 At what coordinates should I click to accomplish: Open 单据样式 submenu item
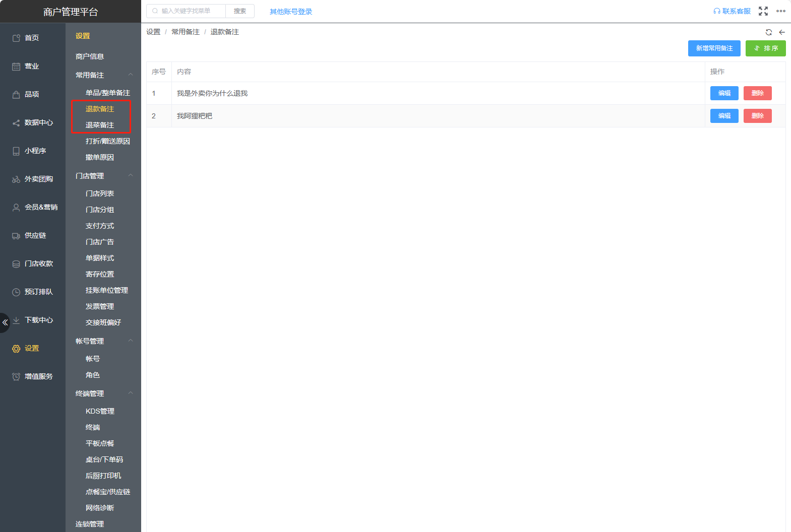tap(100, 258)
